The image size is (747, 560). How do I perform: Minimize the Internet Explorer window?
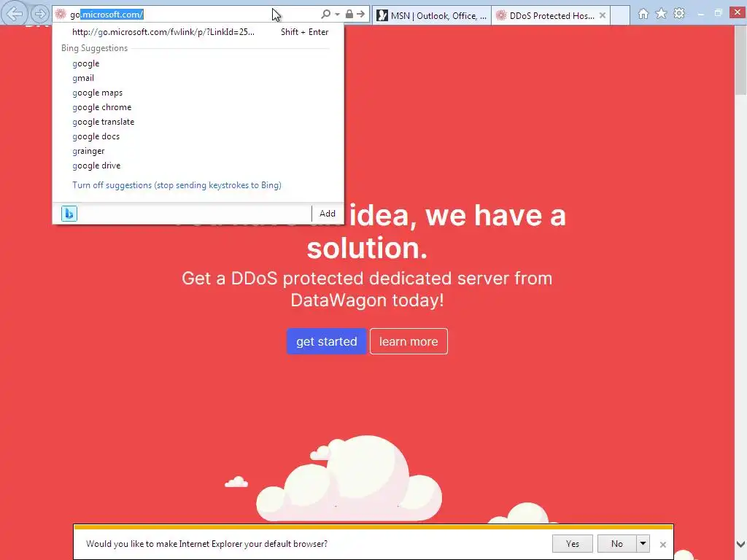tap(701, 14)
